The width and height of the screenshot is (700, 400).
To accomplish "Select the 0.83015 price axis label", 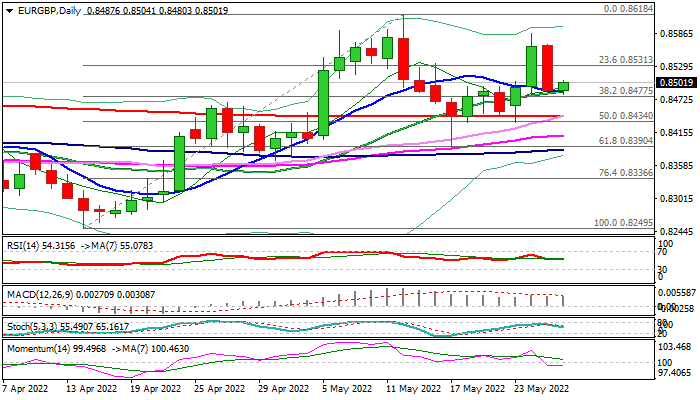I will click(675, 199).
